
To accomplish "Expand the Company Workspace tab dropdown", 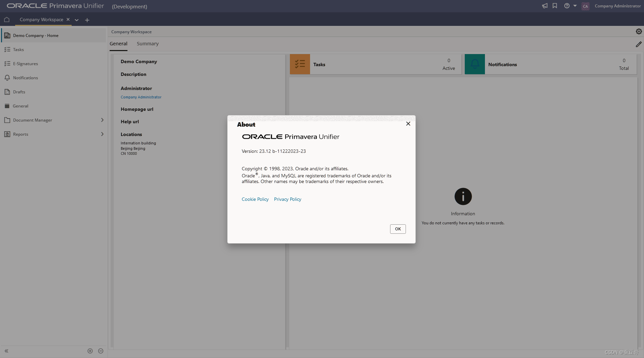I will (x=76, y=20).
